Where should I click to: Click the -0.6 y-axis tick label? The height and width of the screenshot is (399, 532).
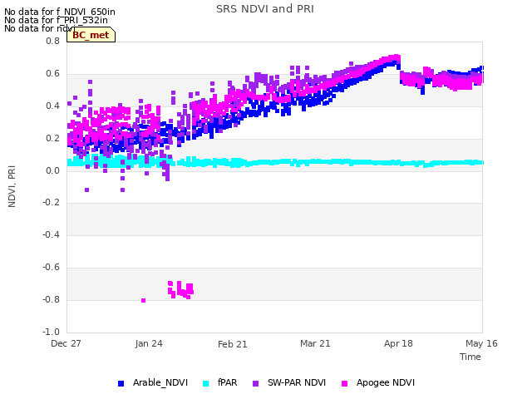point(51,268)
